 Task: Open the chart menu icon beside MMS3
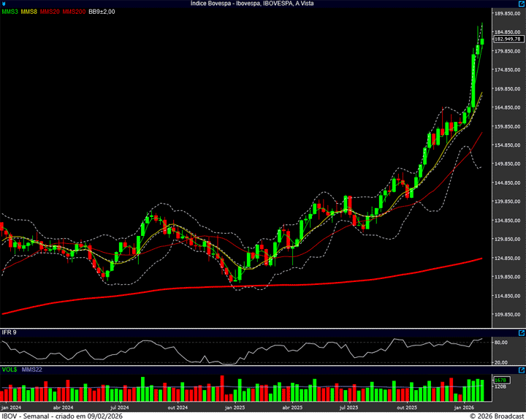(4, 4)
